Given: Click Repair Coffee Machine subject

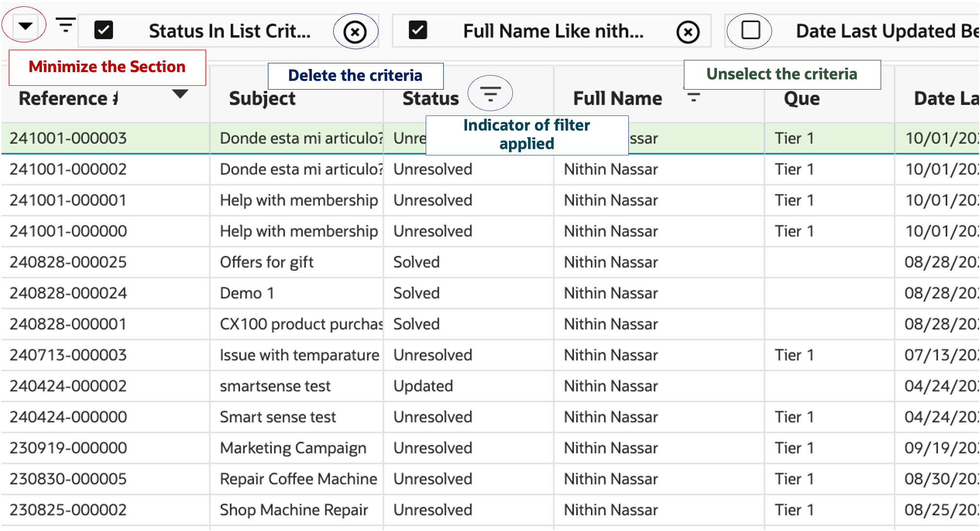Looking at the screenshot, I should point(298,479).
